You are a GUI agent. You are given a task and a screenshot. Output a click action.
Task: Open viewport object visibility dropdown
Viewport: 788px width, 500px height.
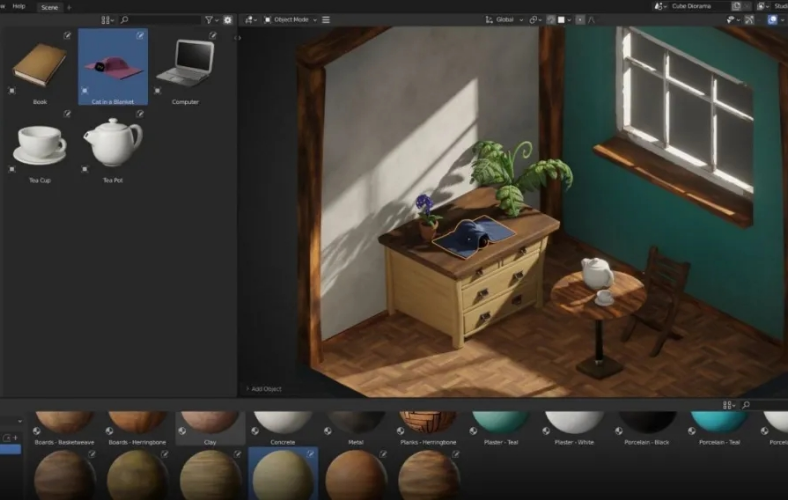tap(733, 20)
